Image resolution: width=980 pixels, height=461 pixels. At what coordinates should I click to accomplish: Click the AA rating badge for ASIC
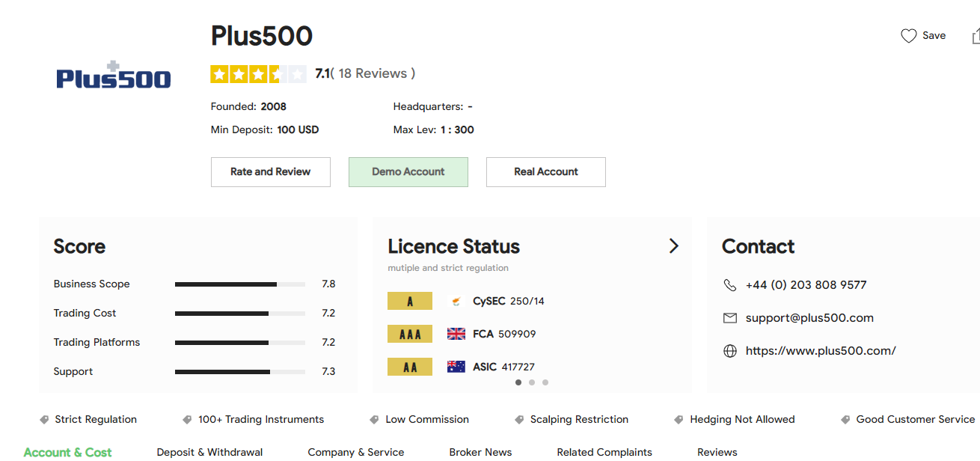[410, 367]
